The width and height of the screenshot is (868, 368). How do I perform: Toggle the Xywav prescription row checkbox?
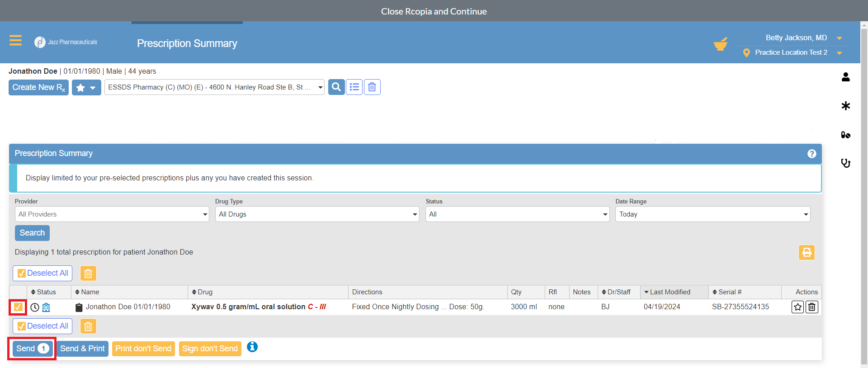(18, 307)
